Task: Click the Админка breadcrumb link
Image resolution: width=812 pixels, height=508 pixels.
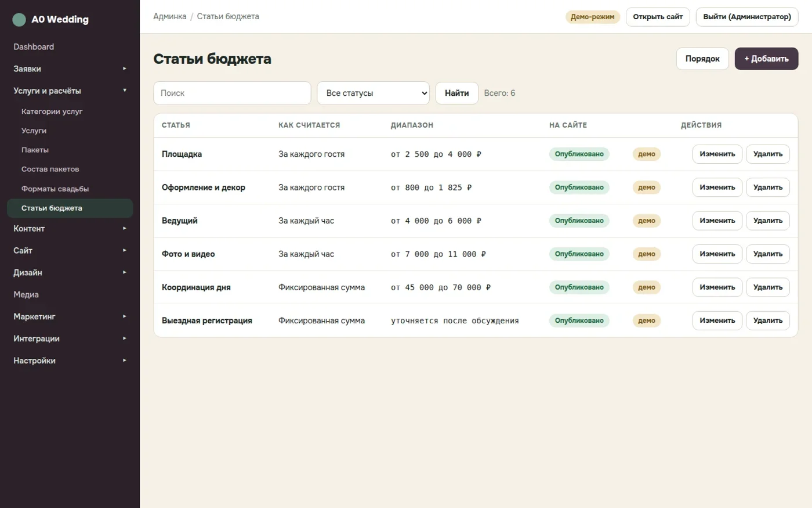Action: tap(170, 16)
